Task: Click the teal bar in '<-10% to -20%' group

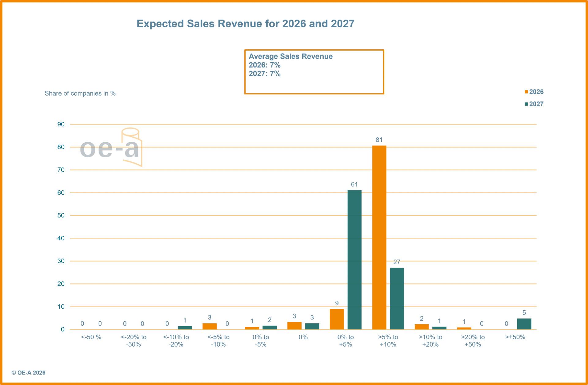Action: (185, 328)
